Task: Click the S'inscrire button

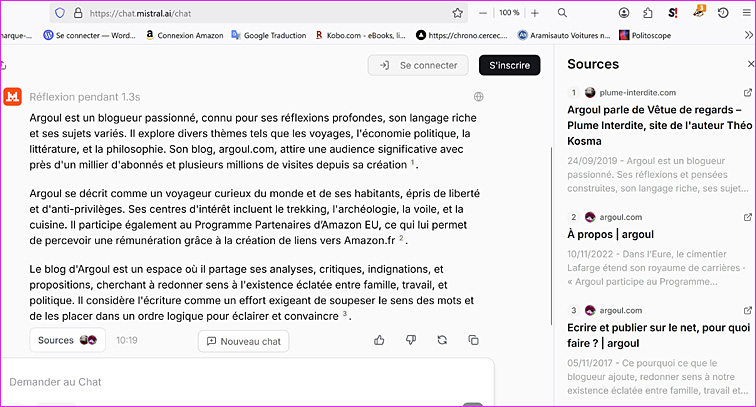Action: 509,65
